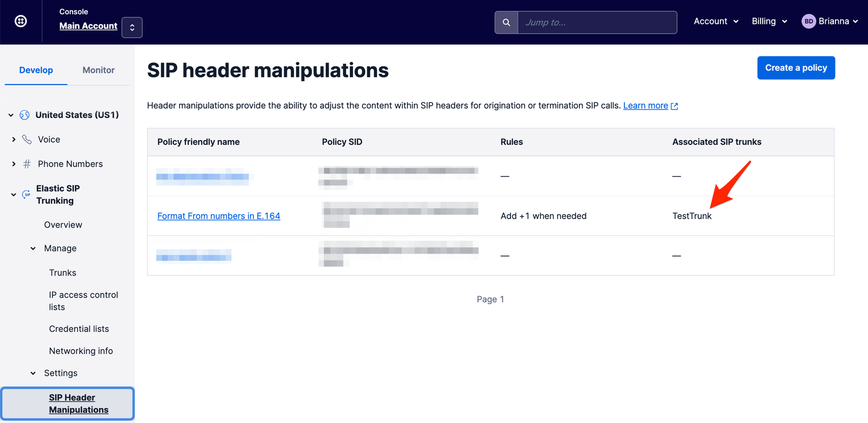The image size is (868, 423).
Task: Click the Phone Numbers hash icon
Action: [x=27, y=164]
